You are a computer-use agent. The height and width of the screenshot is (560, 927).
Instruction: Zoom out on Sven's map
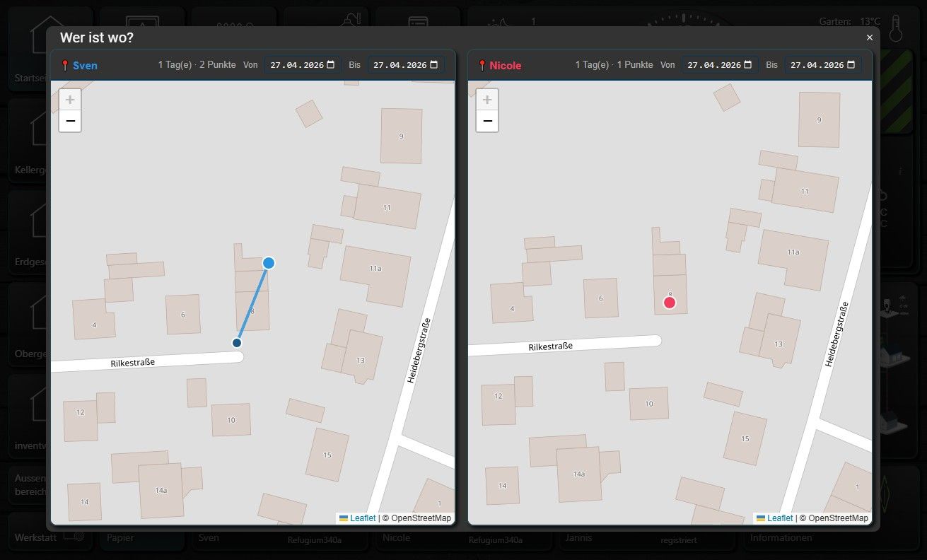point(70,121)
